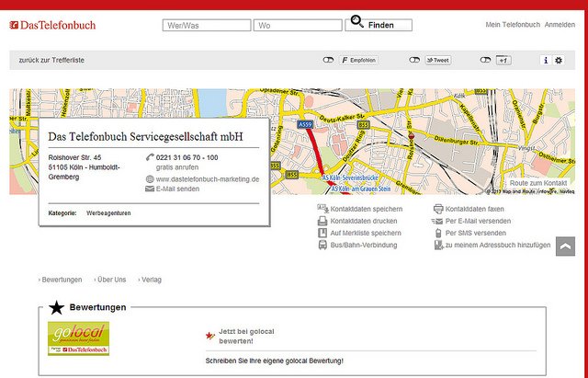Screen dimensions: 588x378
Task: Enable the Facebook Empfehlen toggle
Action: (328, 60)
